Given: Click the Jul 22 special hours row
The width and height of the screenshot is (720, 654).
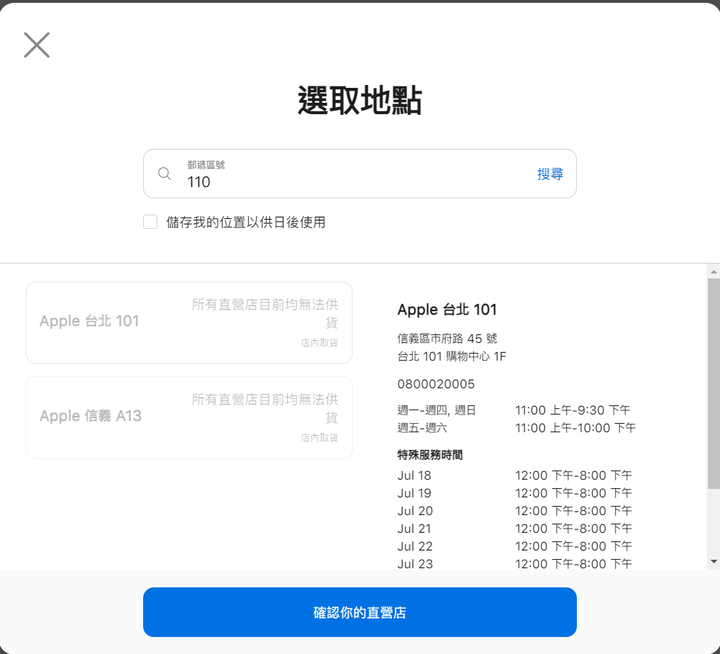Looking at the screenshot, I should tap(514, 547).
